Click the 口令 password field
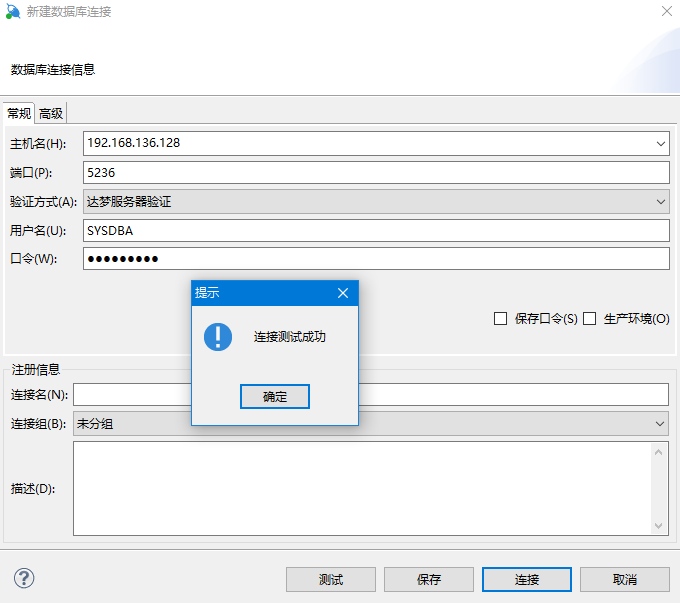Image resolution: width=680 pixels, height=603 pixels. point(376,259)
